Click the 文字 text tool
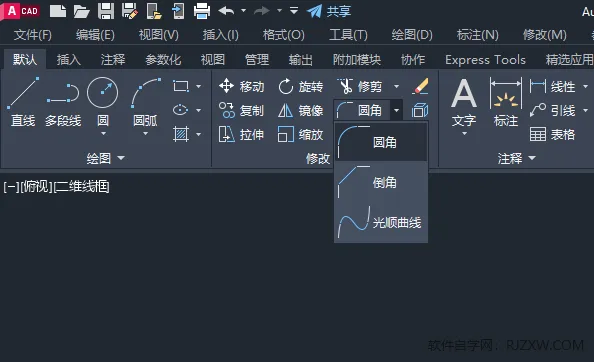 (x=464, y=102)
